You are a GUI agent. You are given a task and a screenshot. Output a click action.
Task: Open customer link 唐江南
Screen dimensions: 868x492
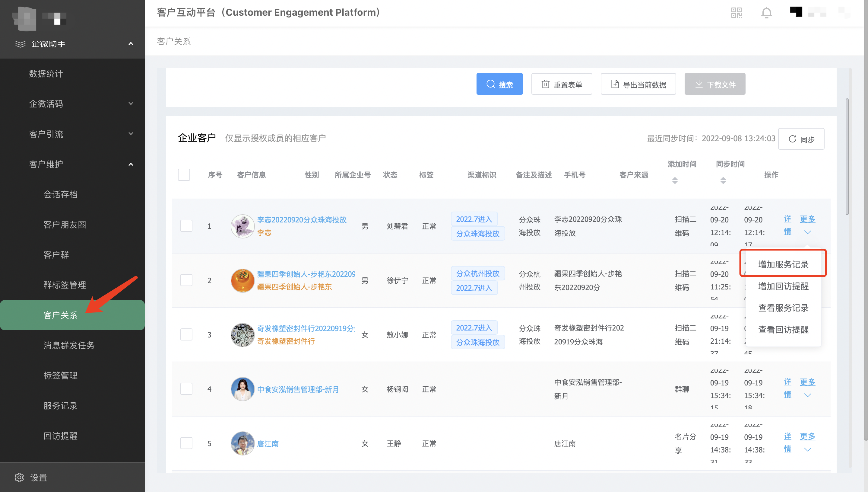click(268, 444)
